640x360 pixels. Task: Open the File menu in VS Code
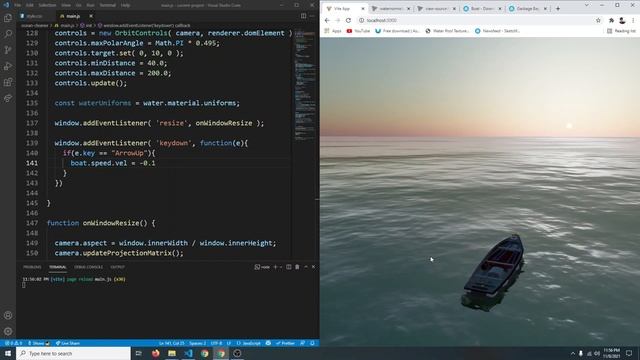(17, 5)
